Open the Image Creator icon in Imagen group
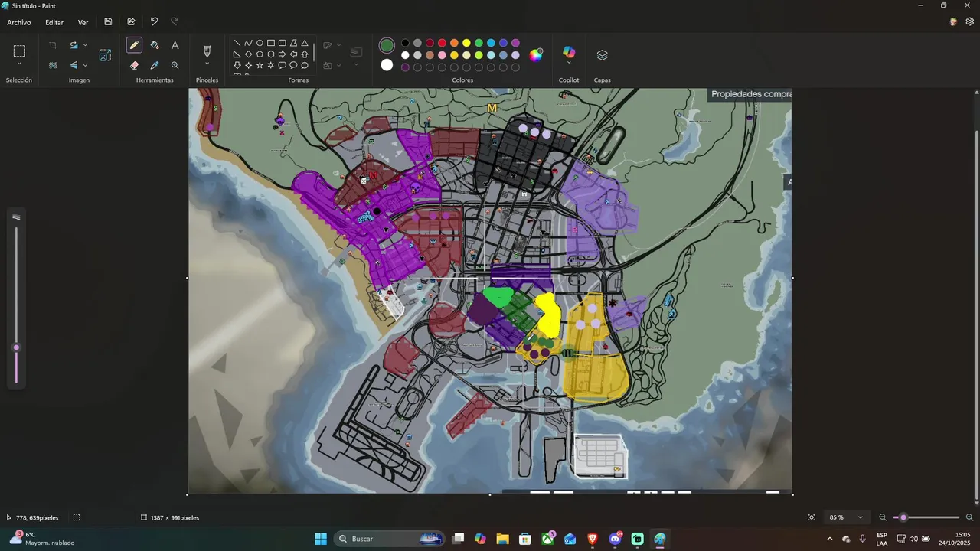 [x=105, y=55]
